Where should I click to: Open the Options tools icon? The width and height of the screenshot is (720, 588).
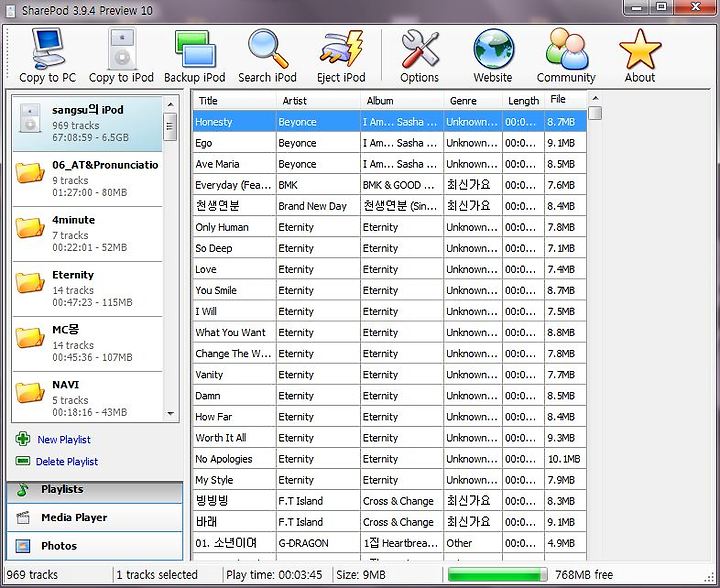pyautogui.click(x=420, y=49)
